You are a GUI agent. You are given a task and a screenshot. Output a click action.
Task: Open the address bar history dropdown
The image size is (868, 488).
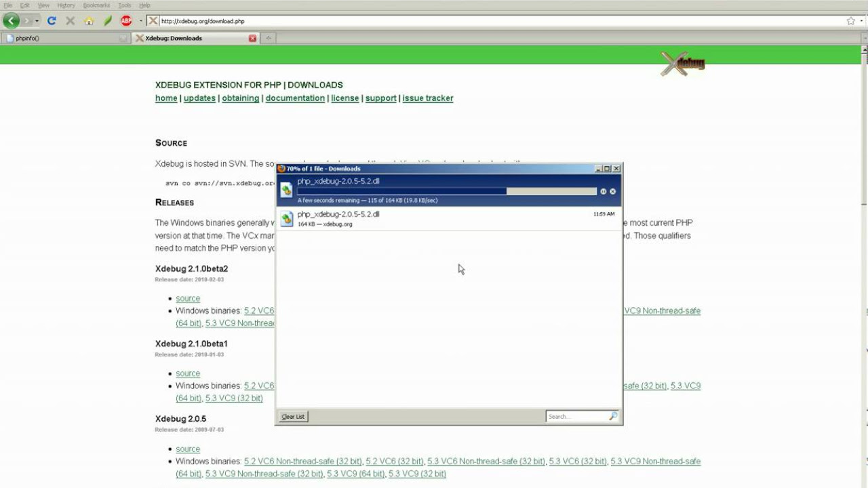[x=862, y=21]
